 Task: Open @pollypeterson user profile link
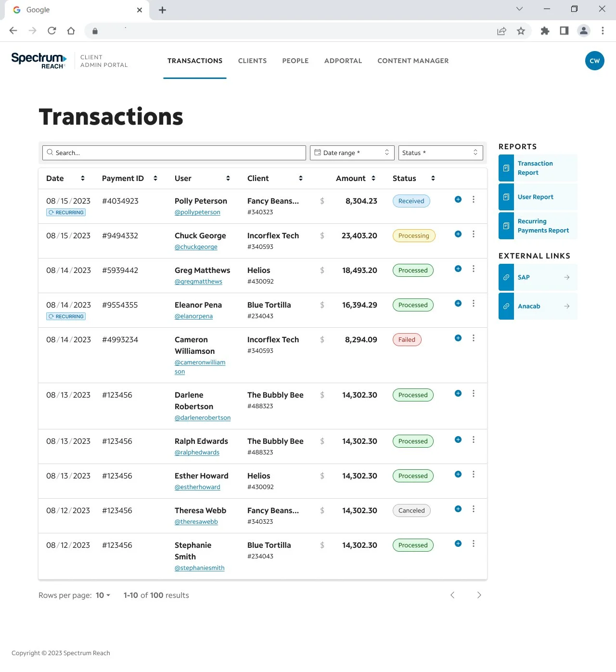tap(197, 212)
